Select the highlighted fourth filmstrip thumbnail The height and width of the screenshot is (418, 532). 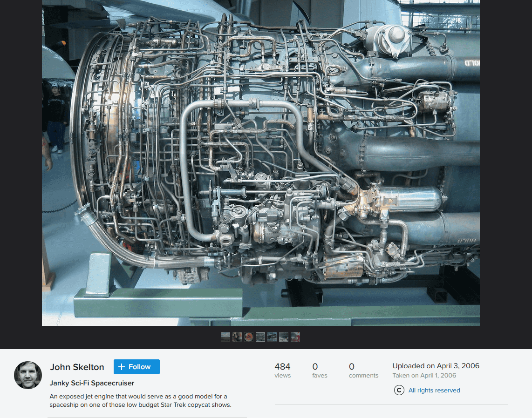point(260,337)
